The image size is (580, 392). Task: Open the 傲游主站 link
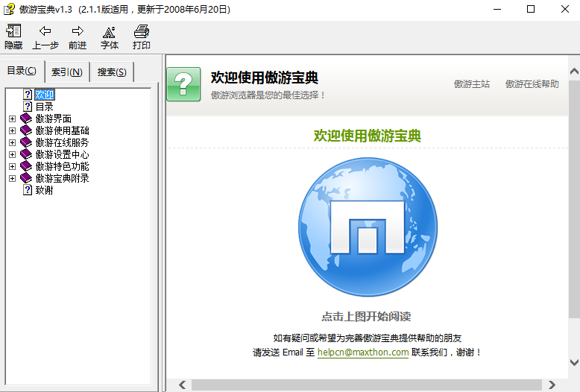point(472,84)
